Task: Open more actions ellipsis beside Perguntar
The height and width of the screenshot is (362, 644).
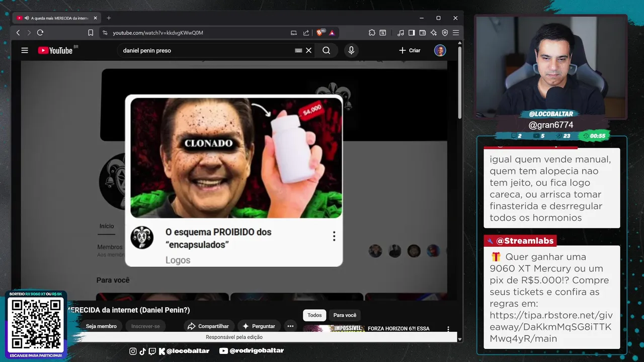Action: [290, 326]
